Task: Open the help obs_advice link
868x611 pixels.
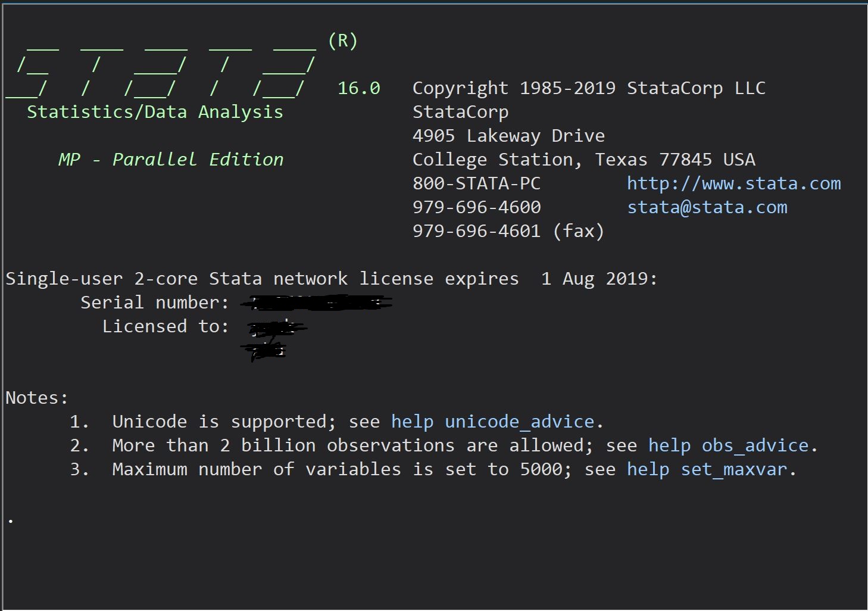Action: (x=728, y=445)
